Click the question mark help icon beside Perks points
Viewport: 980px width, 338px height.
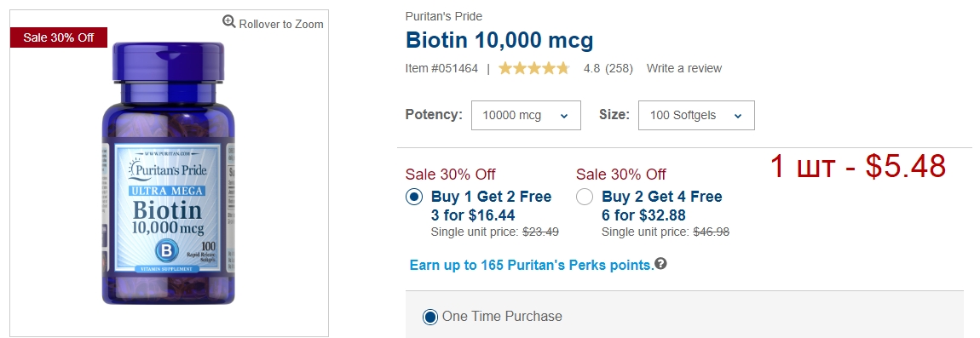coord(660,264)
